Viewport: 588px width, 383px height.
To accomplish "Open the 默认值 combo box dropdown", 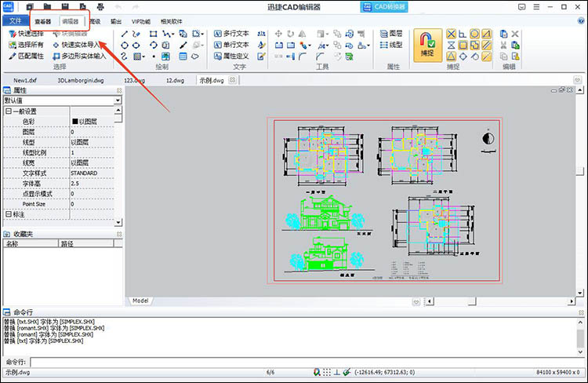I will pyautogui.click(x=118, y=100).
